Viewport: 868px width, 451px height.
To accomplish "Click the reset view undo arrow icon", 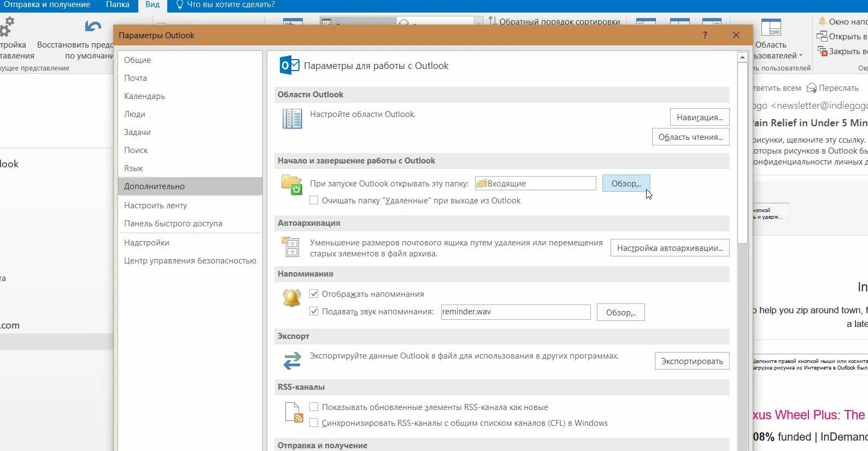I will pos(93,27).
